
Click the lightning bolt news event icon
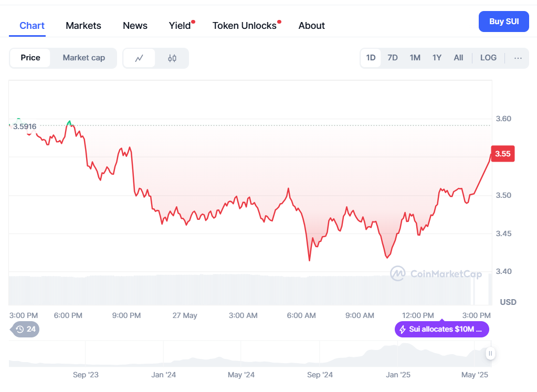[x=403, y=330]
